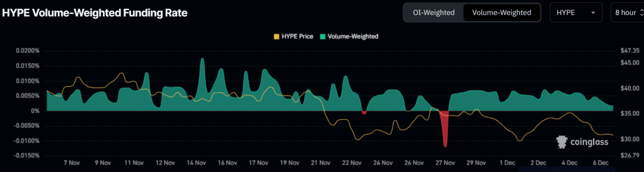Click the small red dip after 22 Nov
644x172 pixels.
click(364, 112)
